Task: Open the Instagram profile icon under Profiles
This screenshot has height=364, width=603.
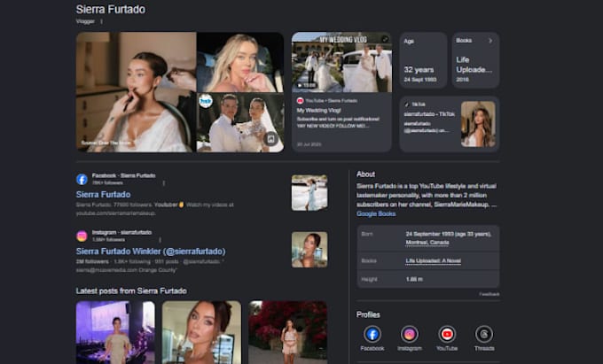Action: pos(410,334)
